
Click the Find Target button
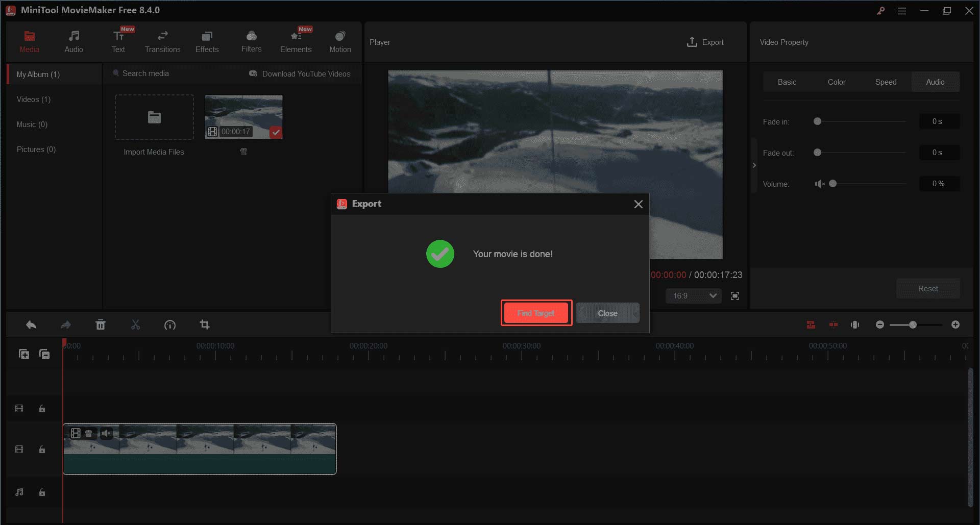(536, 313)
